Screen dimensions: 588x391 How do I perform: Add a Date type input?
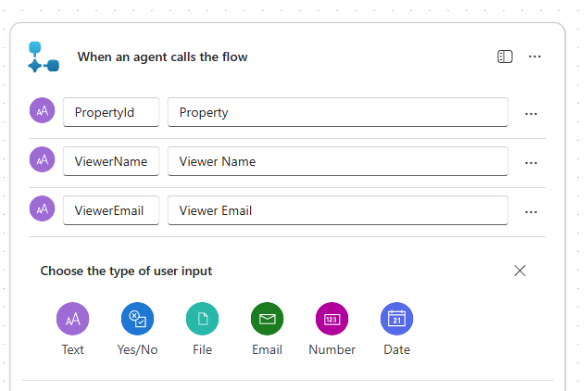pos(396,319)
